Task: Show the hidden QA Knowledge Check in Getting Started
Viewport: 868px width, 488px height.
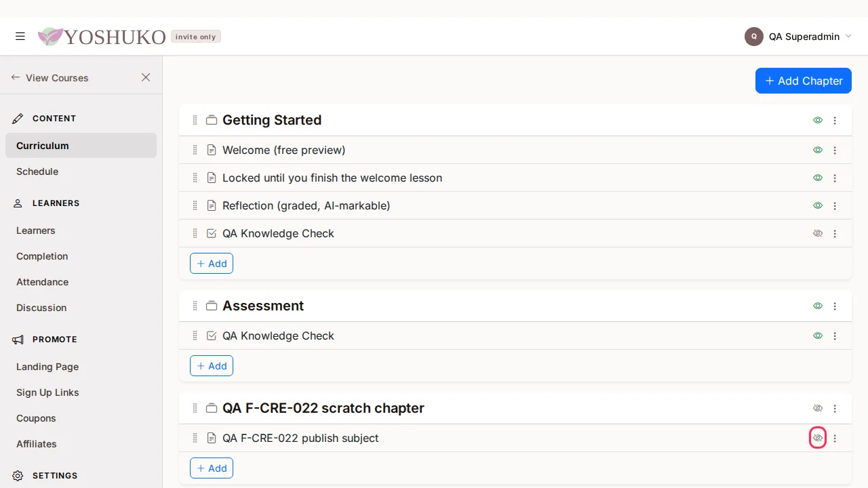Action: click(818, 233)
